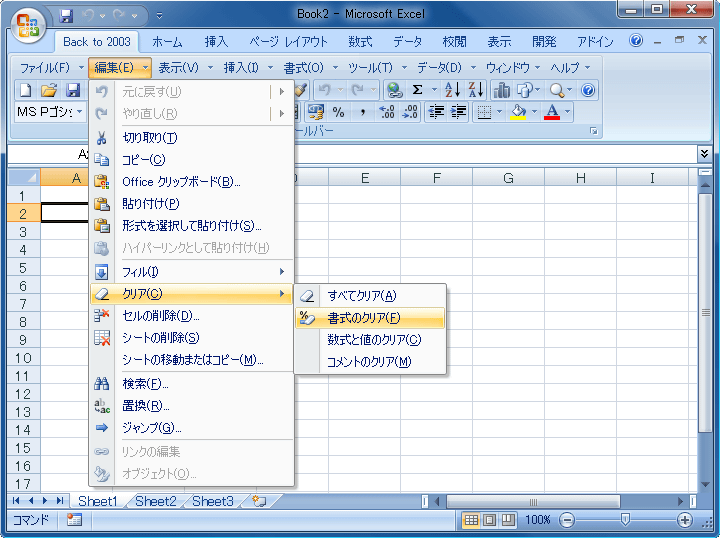Save workbook from Quick Access toolbar
This screenshot has height=538, width=720.
click(x=67, y=16)
